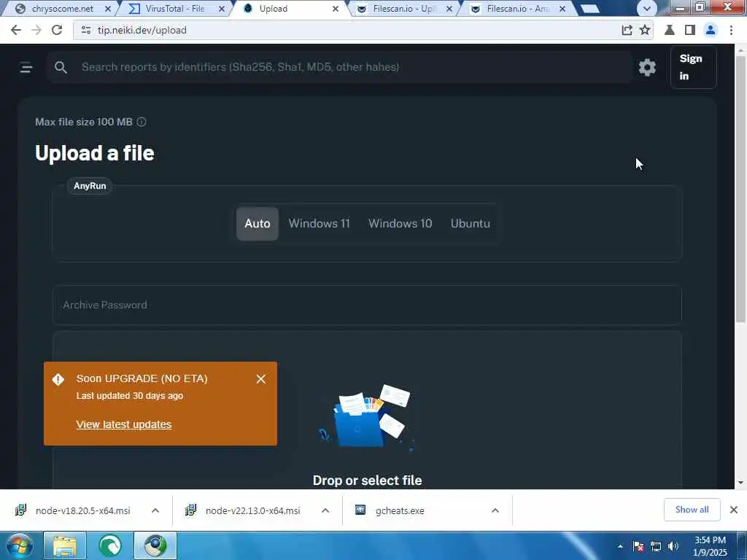Click the page vertical scrollbar
Screen dimensions: 747x560
point(740,190)
